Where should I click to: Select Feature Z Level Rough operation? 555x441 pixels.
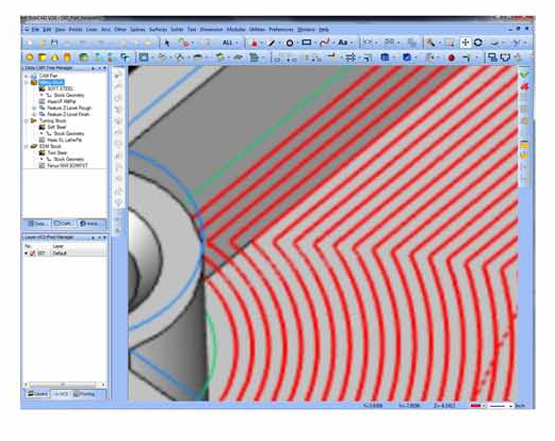[69, 108]
